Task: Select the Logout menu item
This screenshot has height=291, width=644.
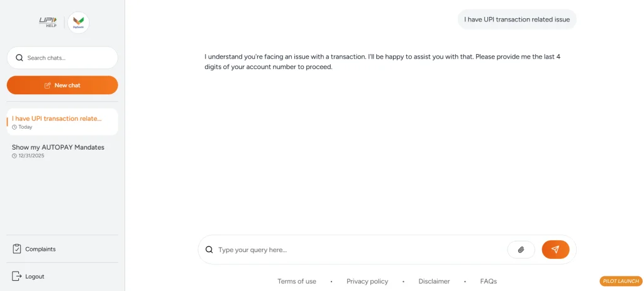Action: tap(35, 277)
